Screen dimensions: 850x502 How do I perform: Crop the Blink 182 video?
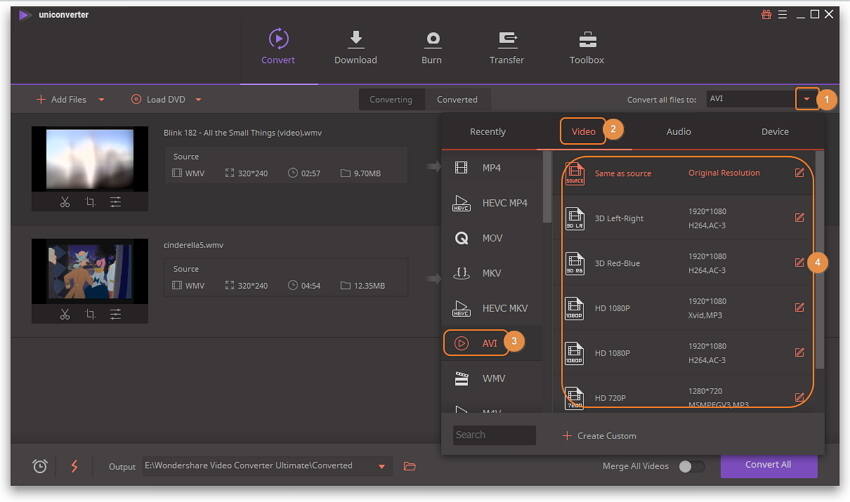[90, 202]
